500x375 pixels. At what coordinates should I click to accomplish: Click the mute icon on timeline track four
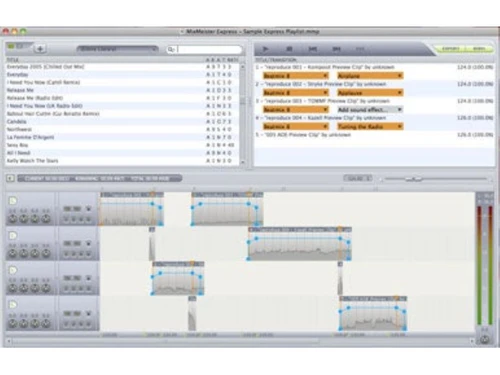[x=88, y=313]
